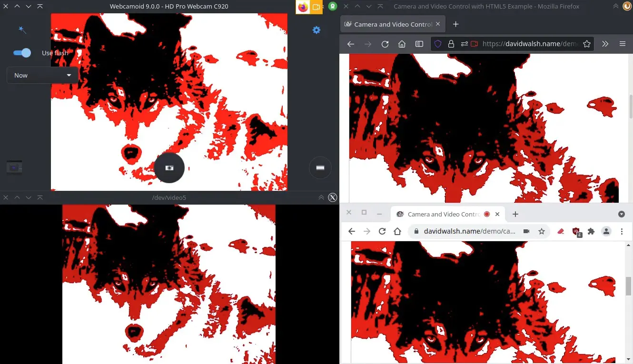Open Chrome extensions puzzle icon
Image resolution: width=633 pixels, height=364 pixels.
click(x=591, y=231)
